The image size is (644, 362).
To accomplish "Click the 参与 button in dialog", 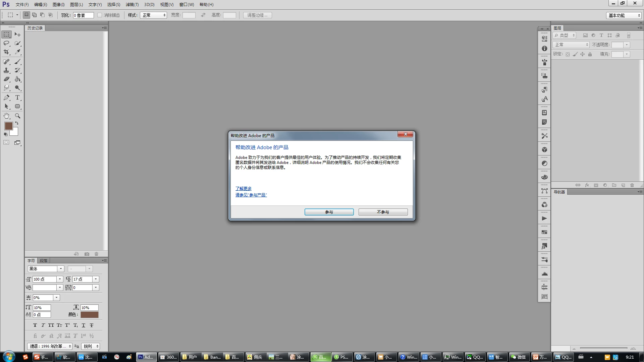I will [329, 212].
